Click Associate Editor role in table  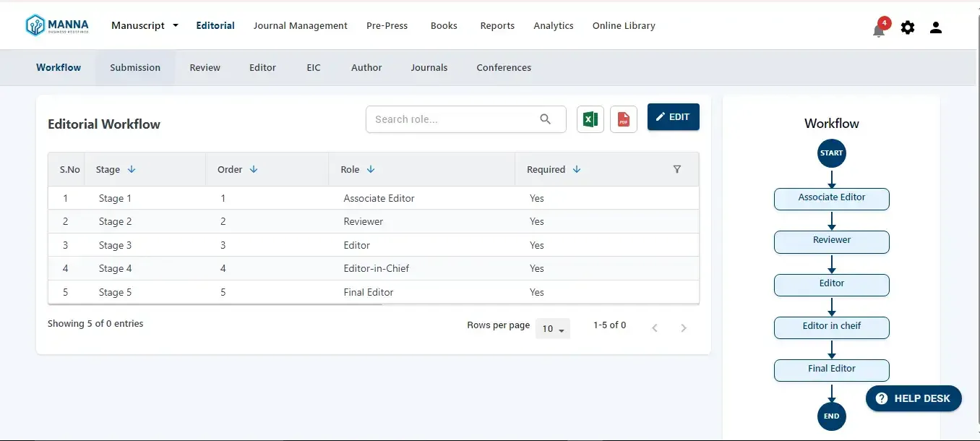point(379,198)
